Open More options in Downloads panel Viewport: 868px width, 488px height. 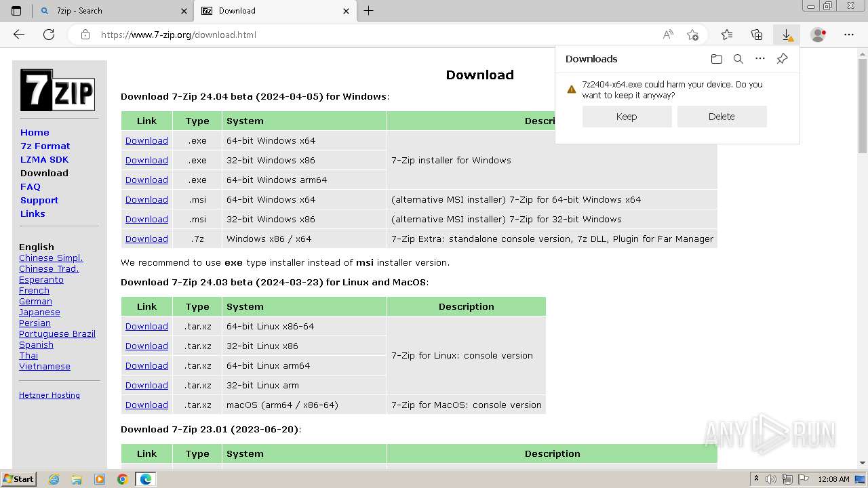click(760, 59)
